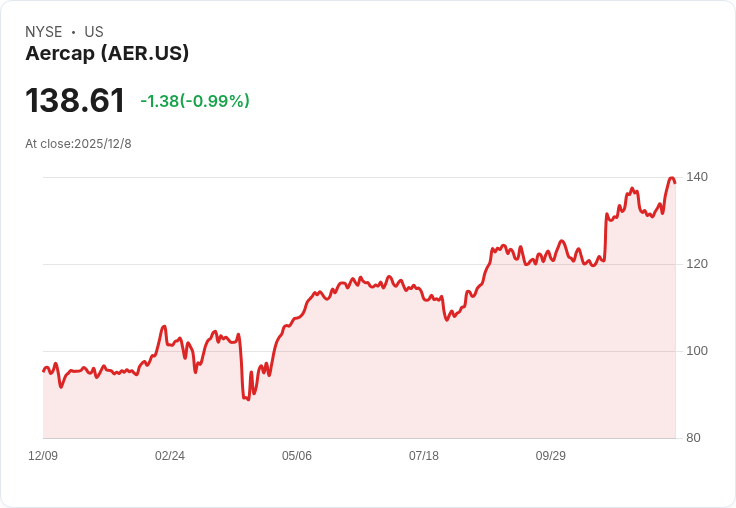Click the 07/18 date axis label
Image resolution: width=736 pixels, height=508 pixels.
point(424,456)
